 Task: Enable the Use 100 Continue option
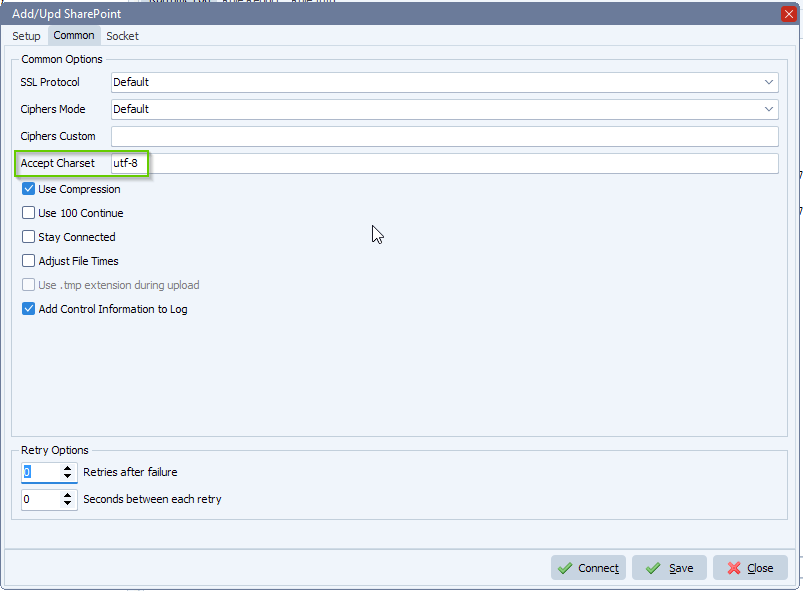pos(28,213)
